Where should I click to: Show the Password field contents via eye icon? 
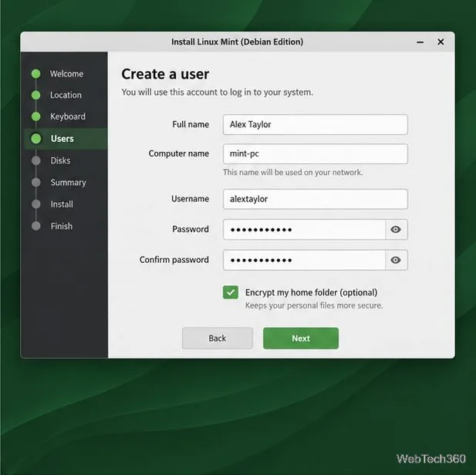pos(396,230)
